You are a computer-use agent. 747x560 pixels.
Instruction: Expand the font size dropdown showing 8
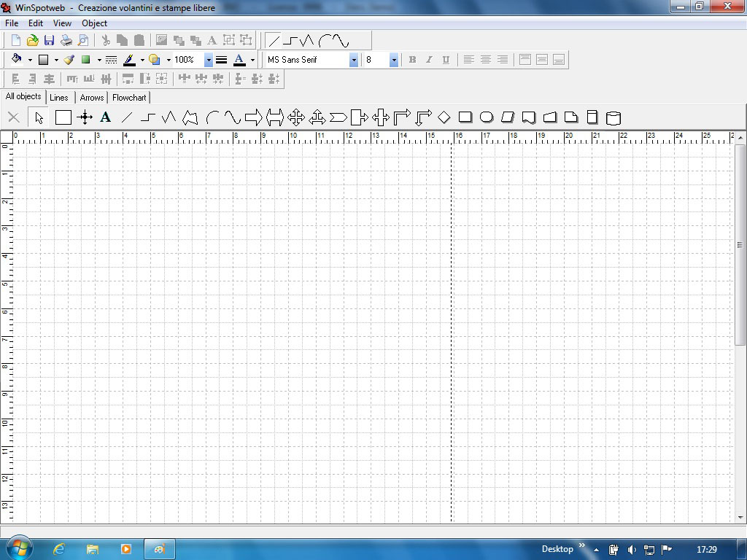[393, 60]
